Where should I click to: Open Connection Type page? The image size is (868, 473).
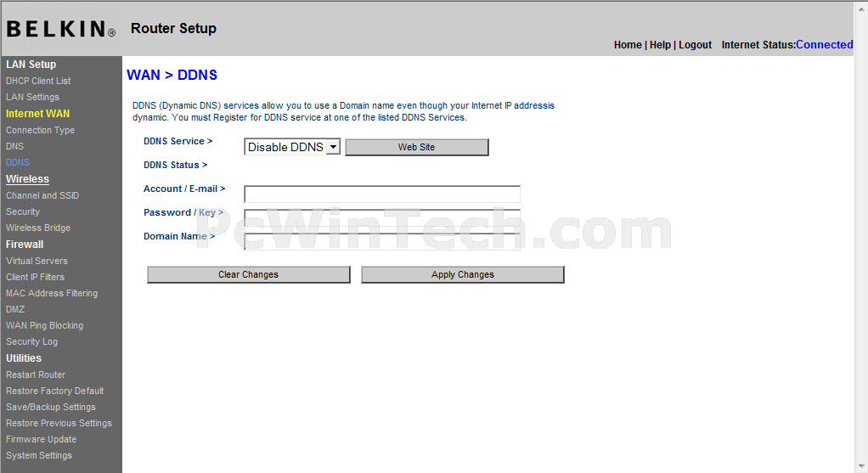[x=41, y=130]
